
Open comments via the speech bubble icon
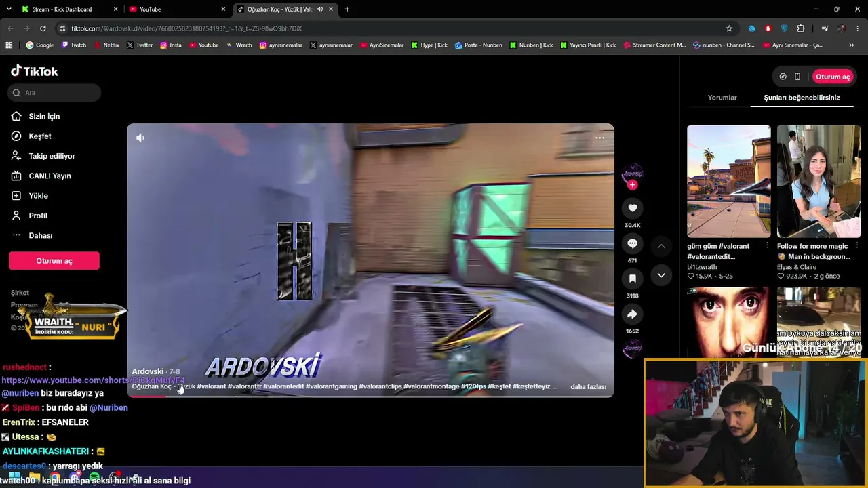pyautogui.click(x=632, y=243)
